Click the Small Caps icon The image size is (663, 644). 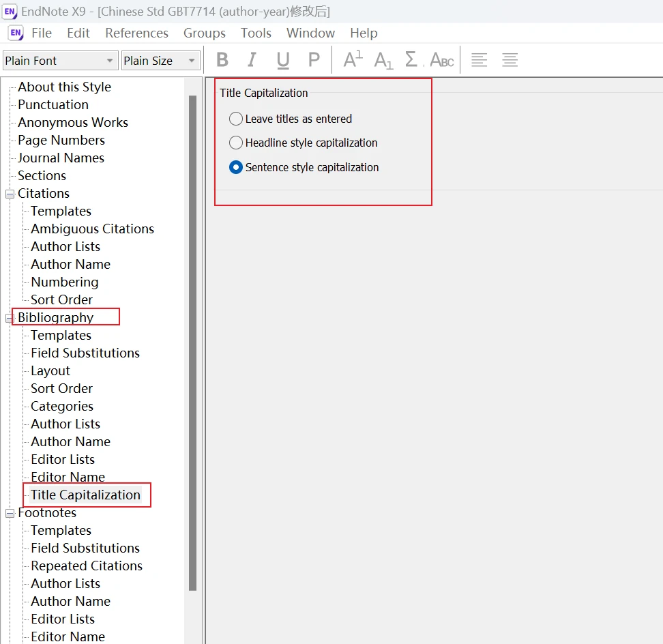(x=442, y=60)
